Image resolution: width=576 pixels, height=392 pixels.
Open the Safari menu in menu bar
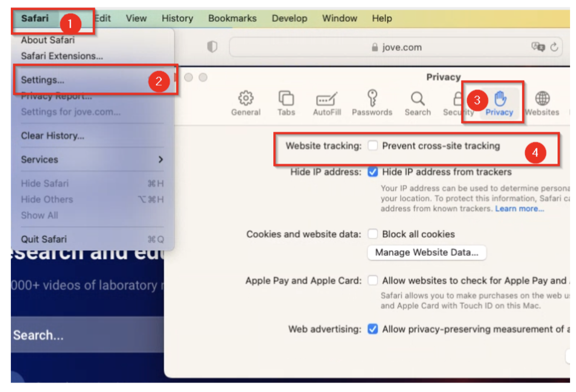[x=35, y=18]
